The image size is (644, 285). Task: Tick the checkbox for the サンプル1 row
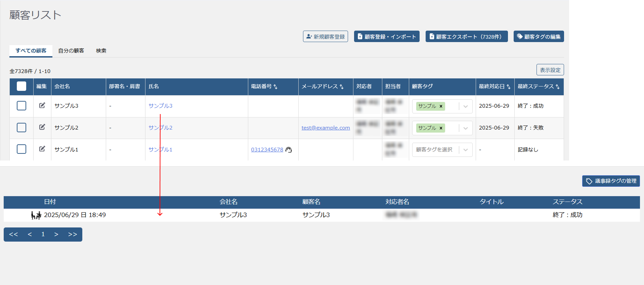pyautogui.click(x=22, y=149)
